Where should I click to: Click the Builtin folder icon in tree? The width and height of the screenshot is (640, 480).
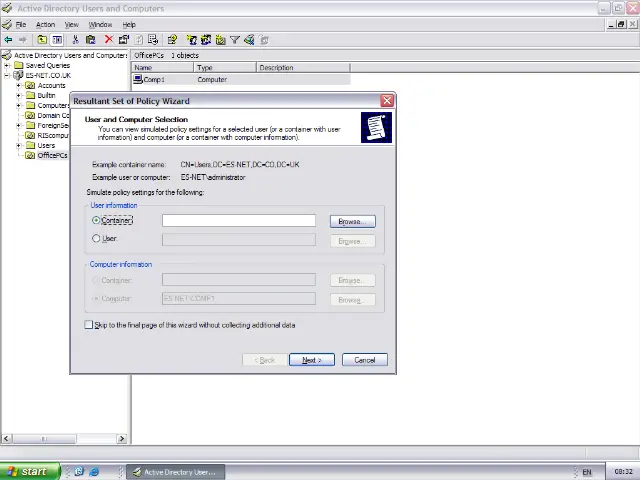click(x=31, y=95)
